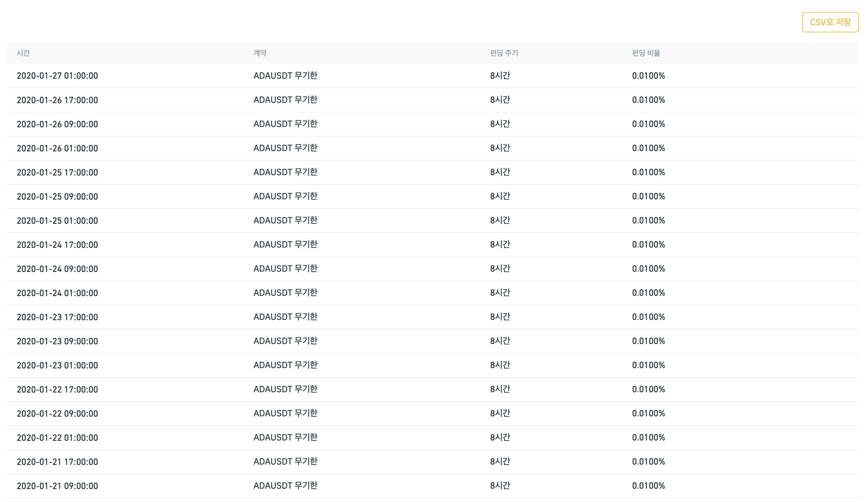
Task: Click the 시간 column header
Action: tap(23, 53)
